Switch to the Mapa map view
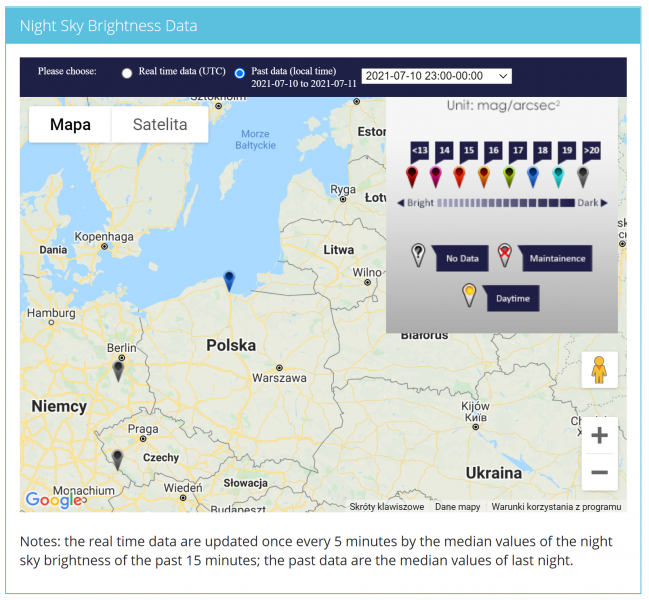This screenshot has height=600, width=649. [70, 125]
